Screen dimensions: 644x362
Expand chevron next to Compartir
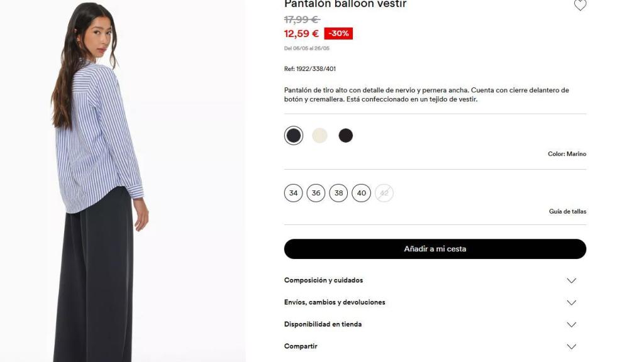[571, 347]
